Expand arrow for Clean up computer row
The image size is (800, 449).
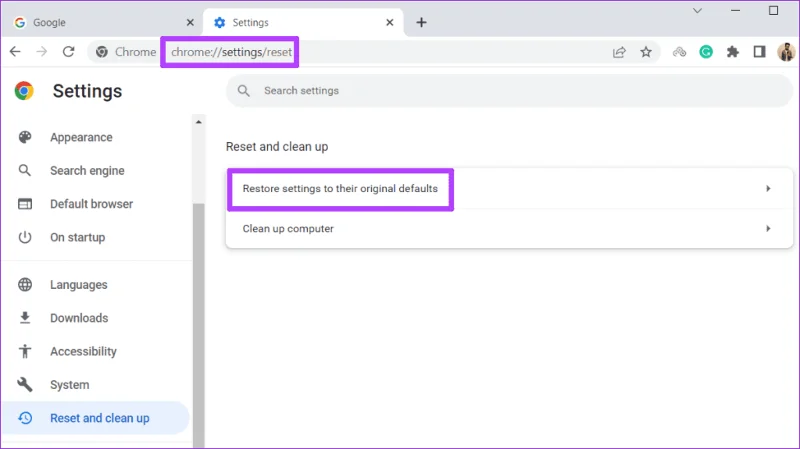click(x=768, y=229)
